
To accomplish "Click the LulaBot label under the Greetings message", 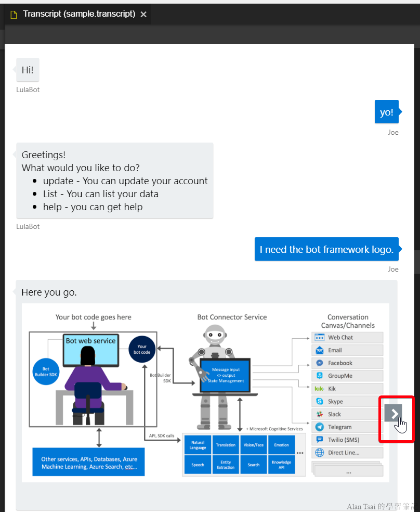I will click(x=28, y=227).
